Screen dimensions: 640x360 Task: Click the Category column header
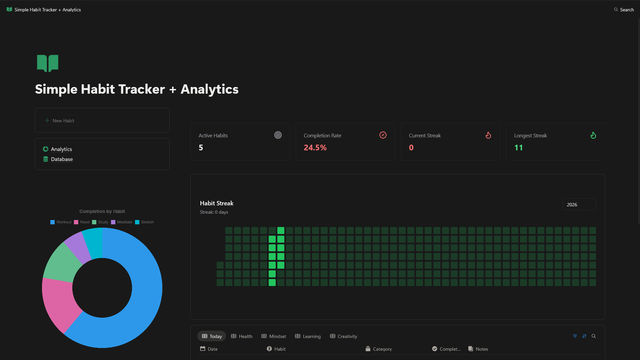(378, 349)
